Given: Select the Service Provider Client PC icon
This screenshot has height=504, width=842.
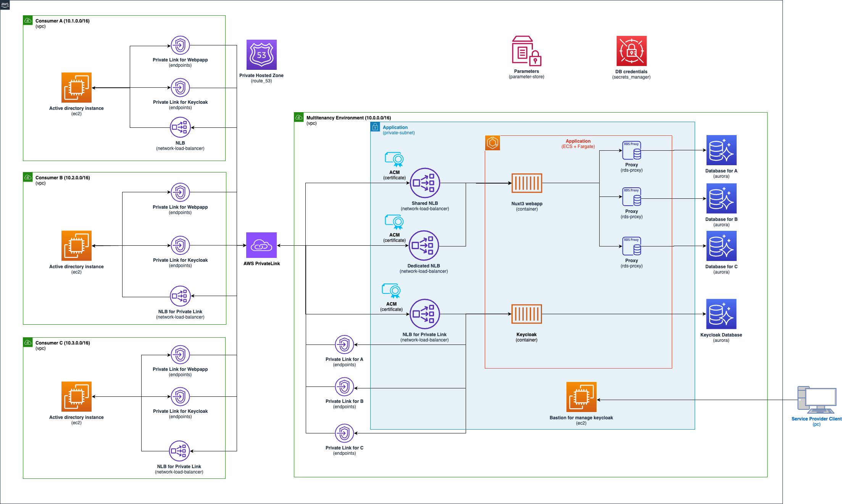Looking at the screenshot, I should click(816, 400).
